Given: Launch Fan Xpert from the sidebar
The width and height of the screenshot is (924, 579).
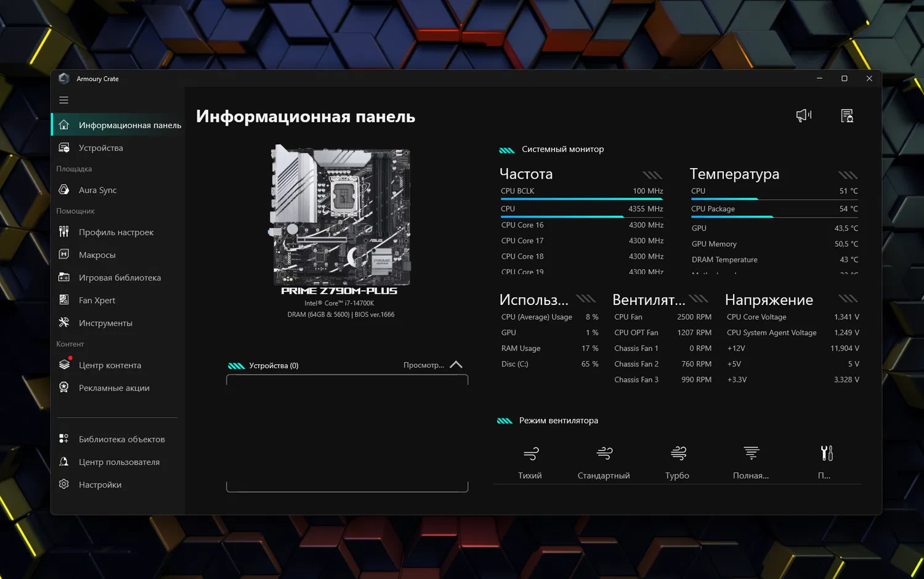Looking at the screenshot, I should pyautogui.click(x=118, y=300).
